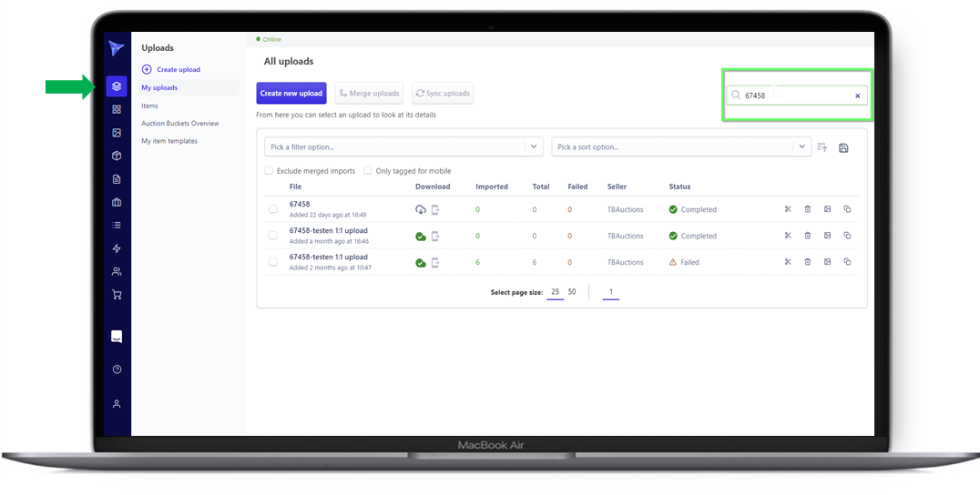This screenshot has height=495, width=980.
Task: Click the shopping cart sidebar icon
Action: click(117, 295)
